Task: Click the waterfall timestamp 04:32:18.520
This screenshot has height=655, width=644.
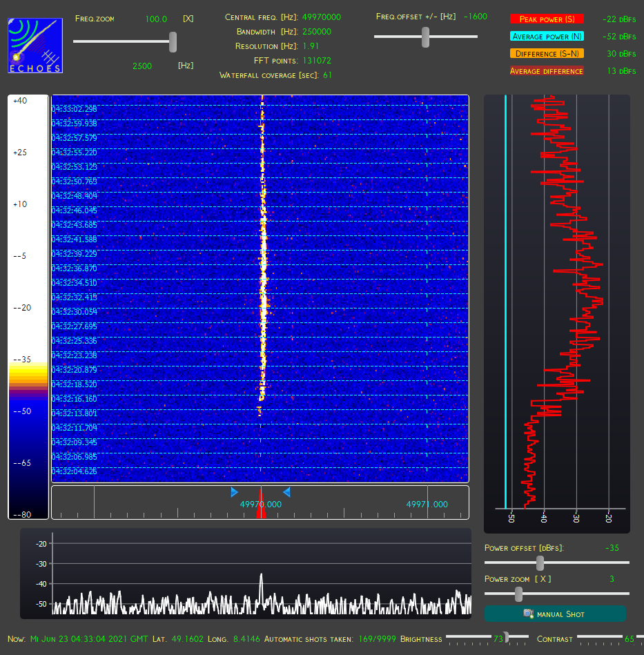Action: point(75,384)
